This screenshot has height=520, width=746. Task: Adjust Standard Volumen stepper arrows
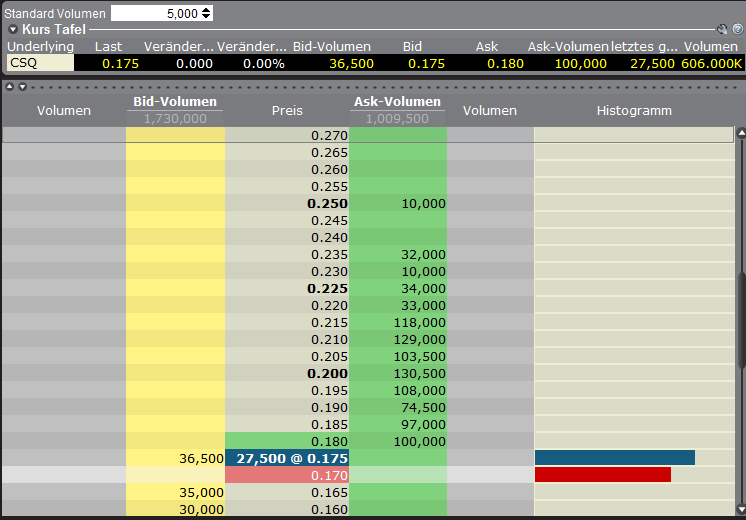click(x=206, y=13)
